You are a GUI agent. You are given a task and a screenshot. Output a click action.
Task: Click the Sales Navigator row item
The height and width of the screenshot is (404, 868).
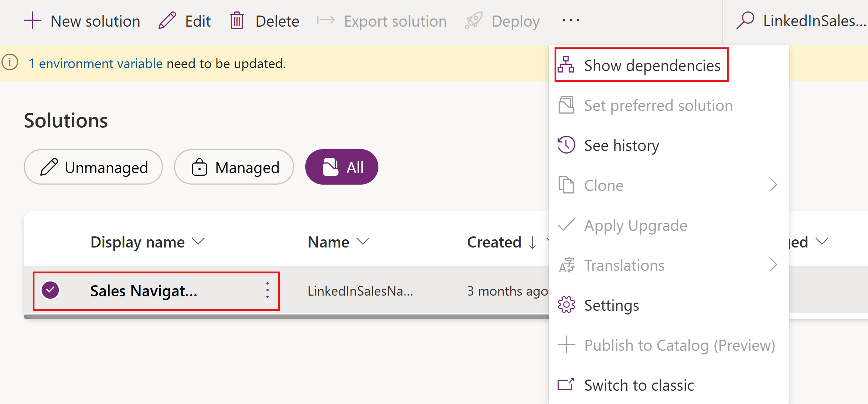[x=144, y=291]
